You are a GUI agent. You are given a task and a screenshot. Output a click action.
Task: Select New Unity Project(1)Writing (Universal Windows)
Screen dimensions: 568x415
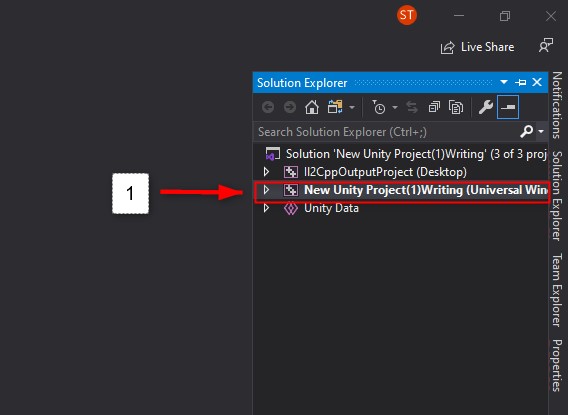coord(426,190)
